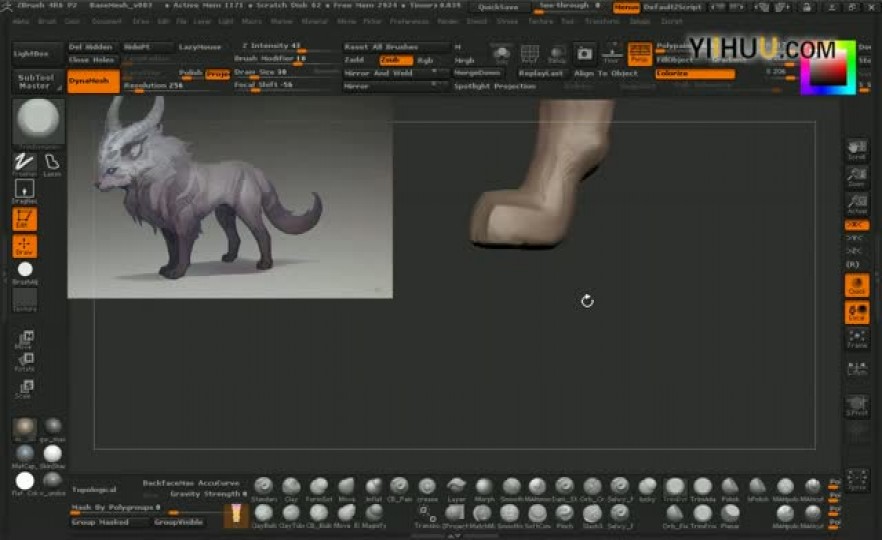Click the Scroll canvas icon
The width and height of the screenshot is (882, 540).
pyautogui.click(x=857, y=150)
